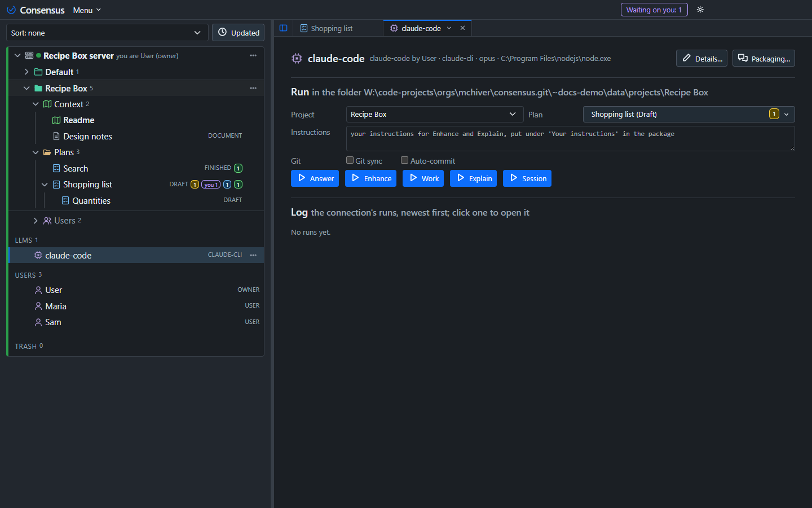812x508 pixels.
Task: Click the green 1 badge on Search row
Action: (239, 168)
